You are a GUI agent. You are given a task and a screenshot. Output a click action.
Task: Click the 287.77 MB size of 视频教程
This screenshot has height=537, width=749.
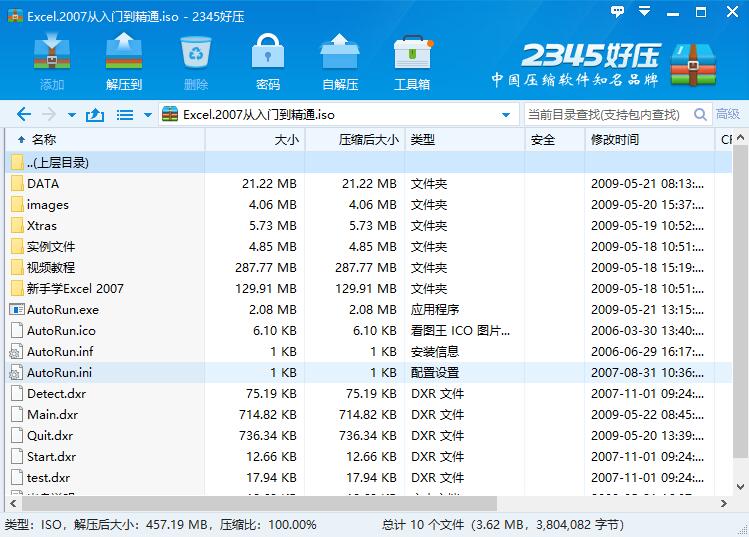coord(266,268)
